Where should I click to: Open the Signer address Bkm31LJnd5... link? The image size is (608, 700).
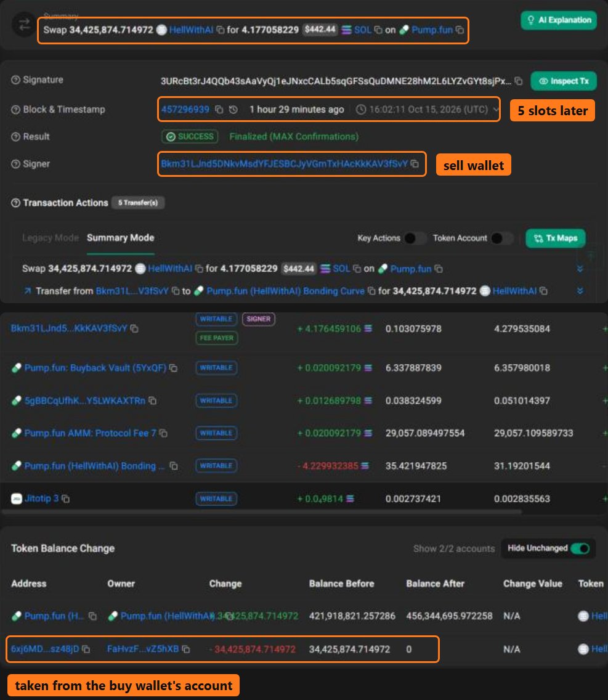285,164
